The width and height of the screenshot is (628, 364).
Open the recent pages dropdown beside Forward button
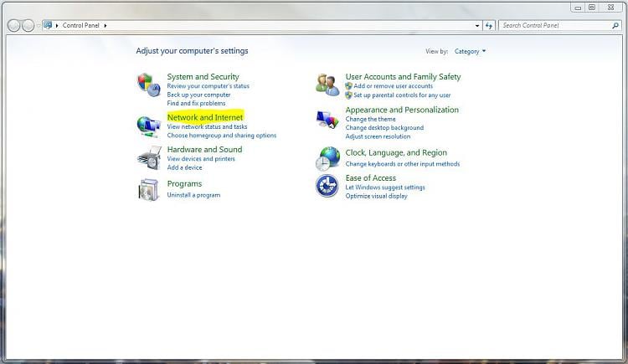coord(38,26)
